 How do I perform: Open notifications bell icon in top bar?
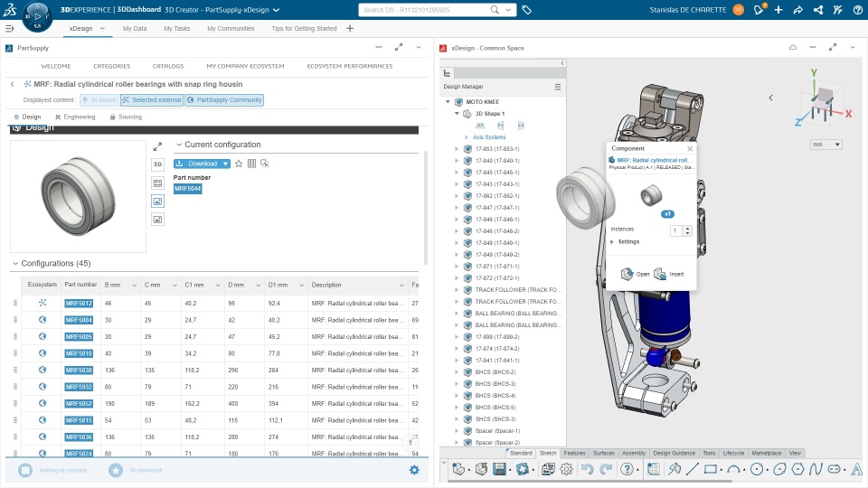pos(759,9)
